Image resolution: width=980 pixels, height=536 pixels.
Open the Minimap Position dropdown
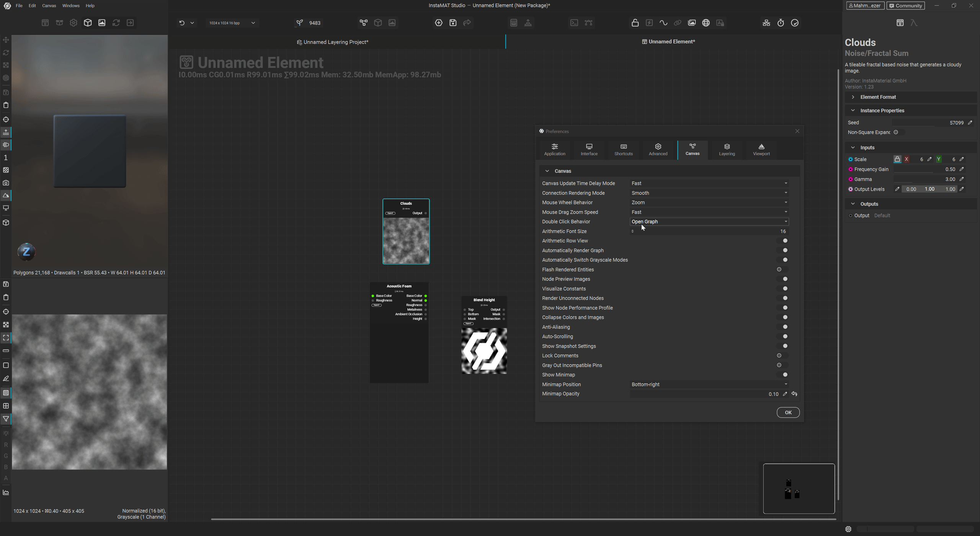(x=709, y=384)
